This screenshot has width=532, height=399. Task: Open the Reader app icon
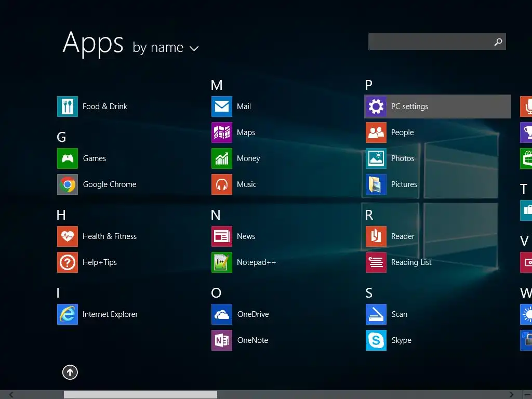pos(376,236)
